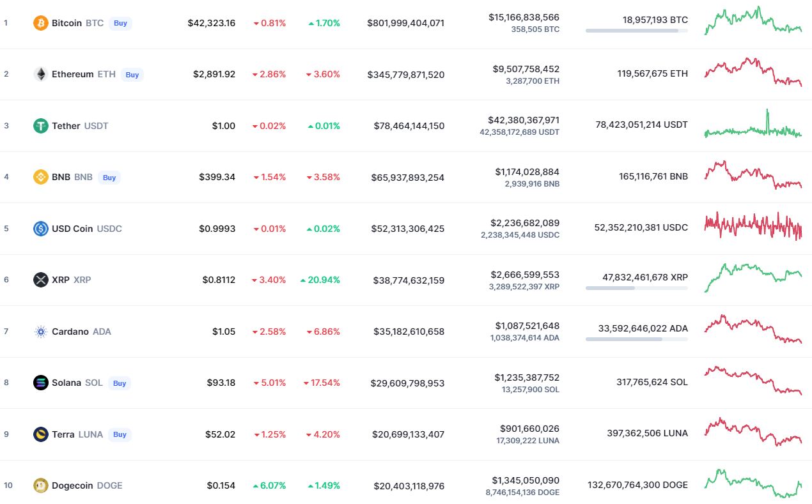Click the Cardano dotted logo icon
The height and width of the screenshot is (504, 812).
[41, 332]
